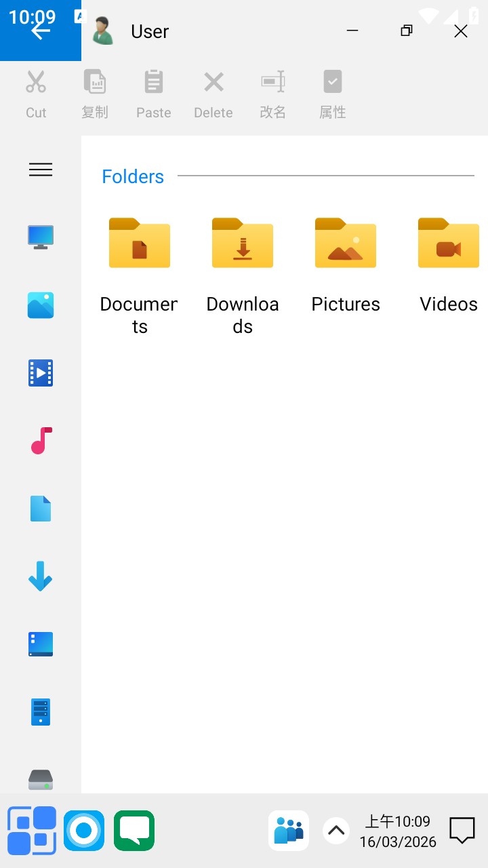Launch the blue circle assistant taskbar icon
Screen dimensions: 488x868
[84, 831]
